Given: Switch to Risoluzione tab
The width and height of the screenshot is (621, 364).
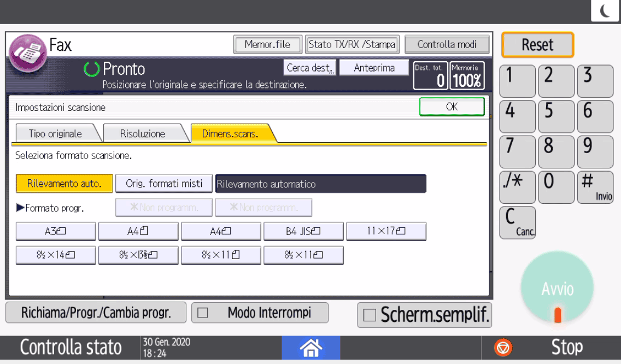Looking at the screenshot, I should point(143,133).
